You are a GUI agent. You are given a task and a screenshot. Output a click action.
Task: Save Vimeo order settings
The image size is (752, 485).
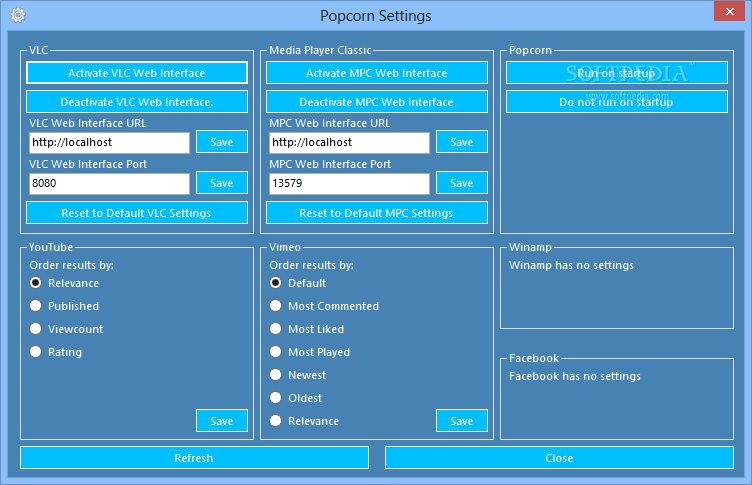pyautogui.click(x=462, y=421)
